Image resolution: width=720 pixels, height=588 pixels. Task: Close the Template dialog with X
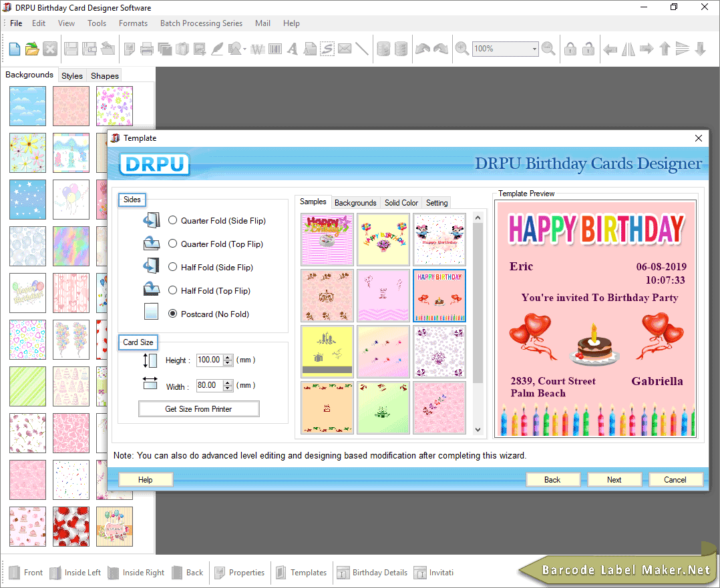[x=699, y=138]
